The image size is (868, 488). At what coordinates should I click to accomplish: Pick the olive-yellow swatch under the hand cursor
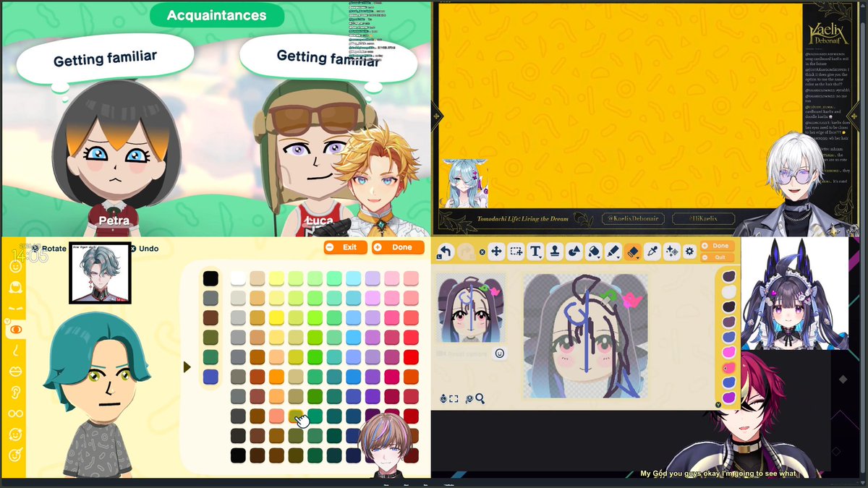click(x=296, y=416)
